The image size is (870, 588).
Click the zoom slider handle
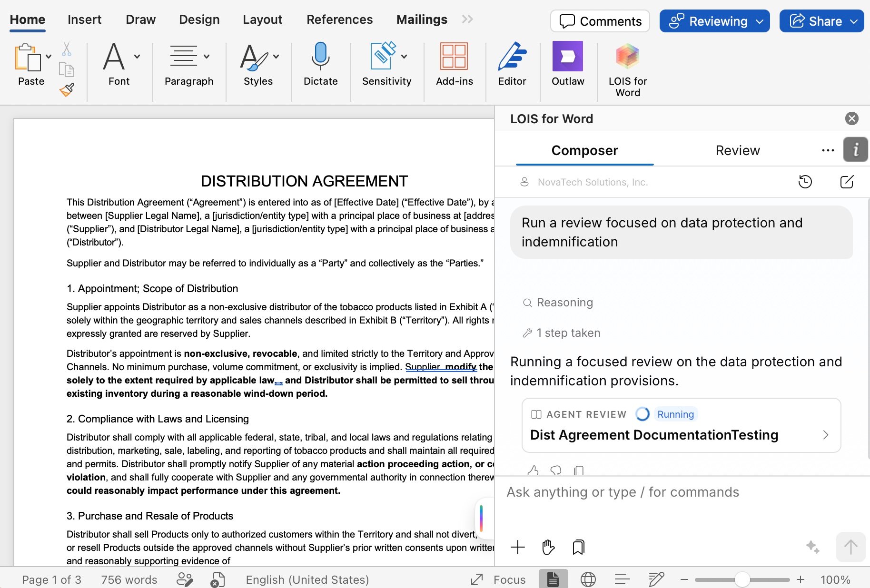[x=742, y=579]
